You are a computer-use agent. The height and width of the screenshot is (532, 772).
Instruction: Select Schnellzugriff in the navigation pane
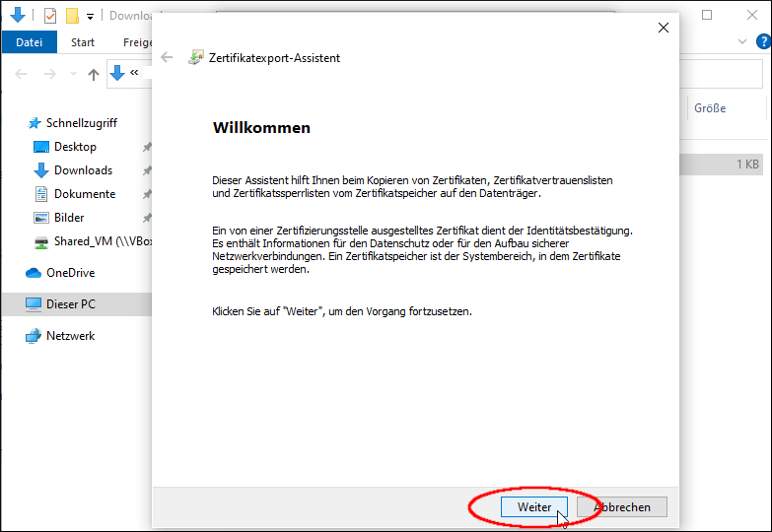(82, 123)
